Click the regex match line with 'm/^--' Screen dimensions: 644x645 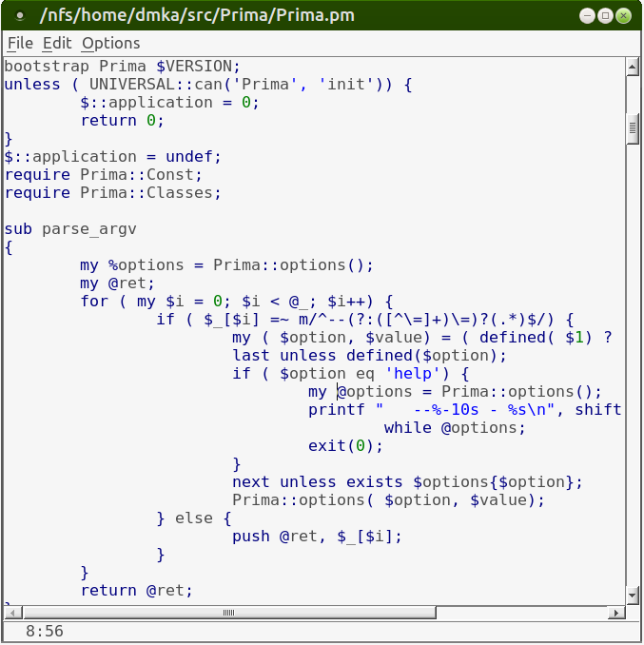(x=364, y=320)
